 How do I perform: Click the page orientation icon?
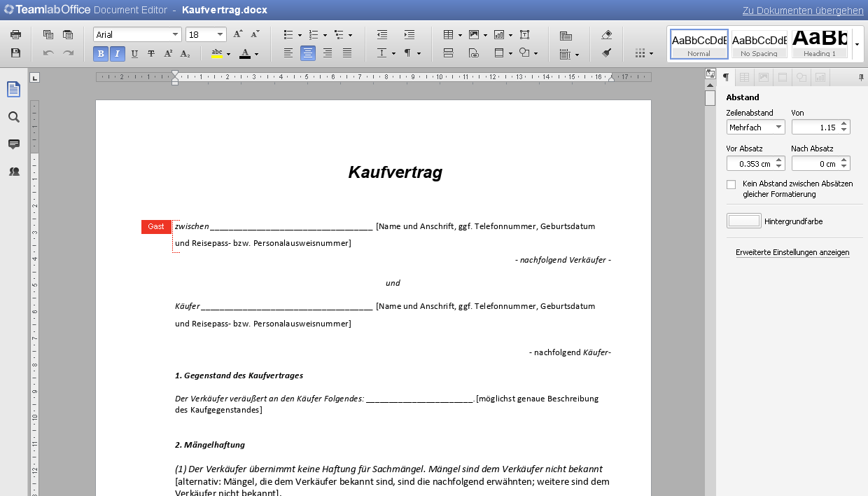[566, 36]
